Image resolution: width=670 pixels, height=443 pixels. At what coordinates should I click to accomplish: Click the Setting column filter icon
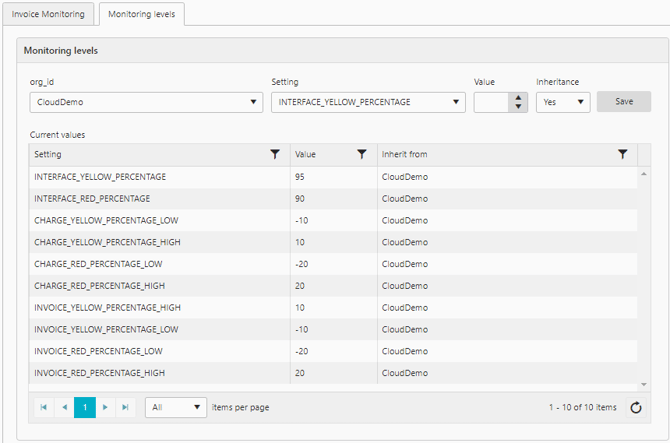[x=275, y=155]
